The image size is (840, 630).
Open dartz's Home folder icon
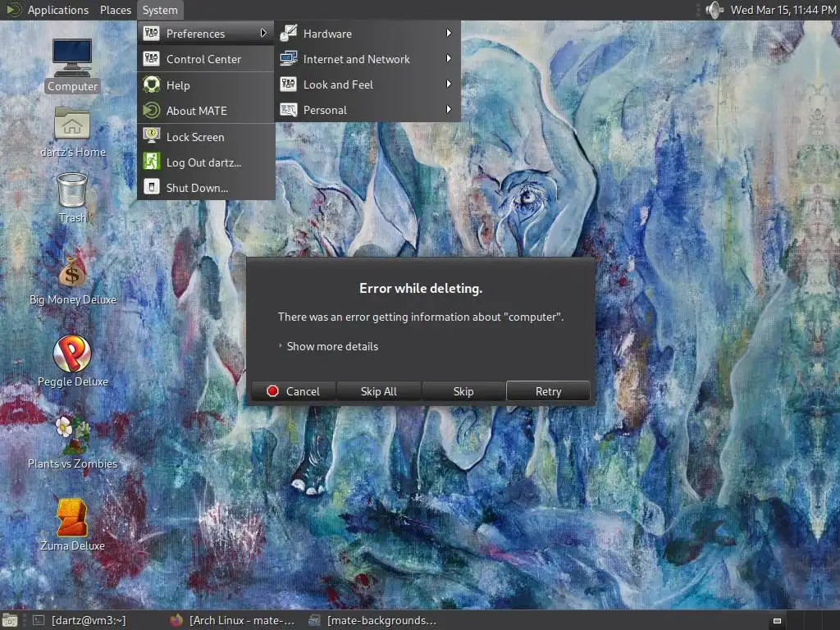72,123
